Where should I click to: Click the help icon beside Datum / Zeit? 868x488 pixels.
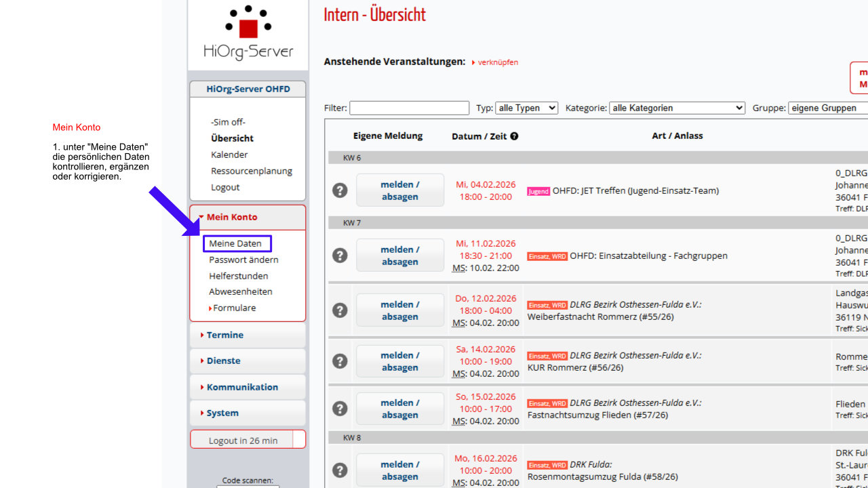pos(514,136)
